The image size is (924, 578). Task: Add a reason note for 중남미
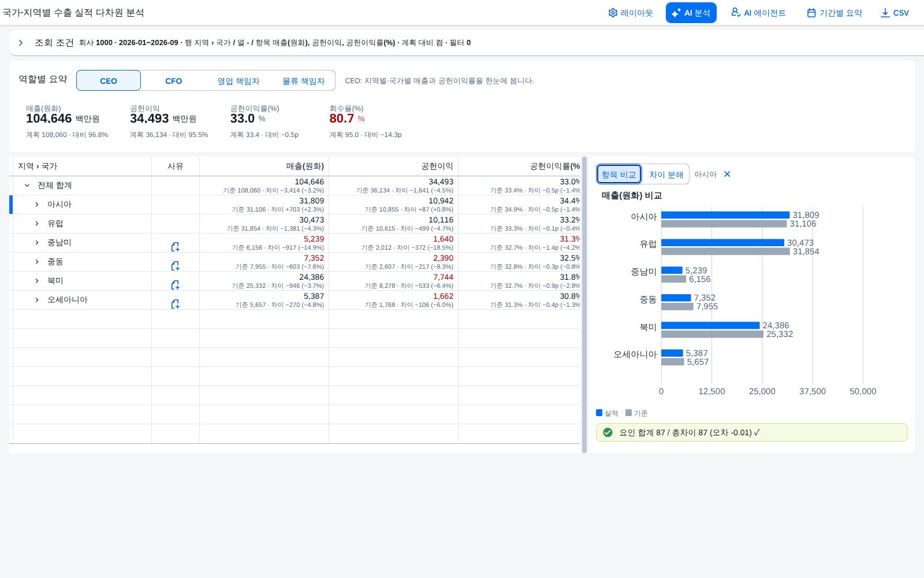pyautogui.click(x=175, y=247)
